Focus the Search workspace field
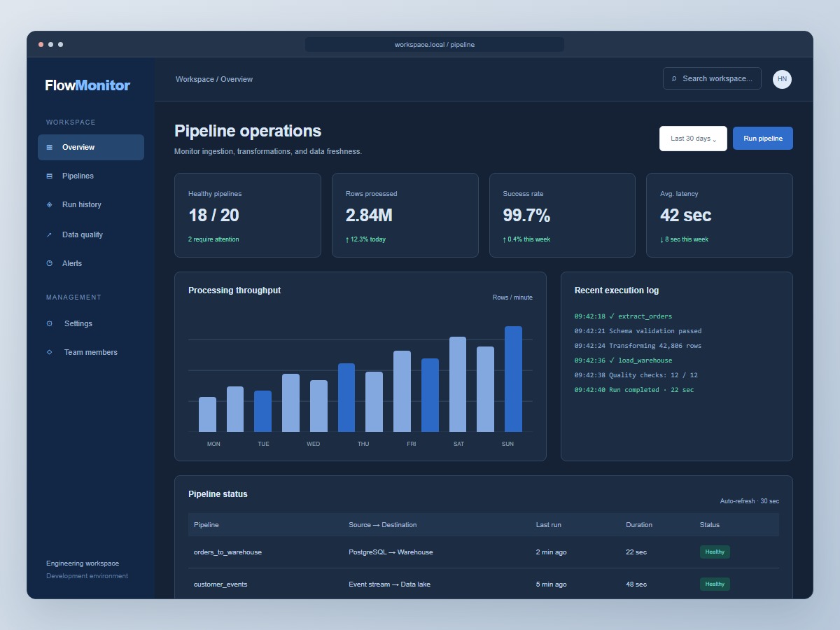 click(712, 78)
